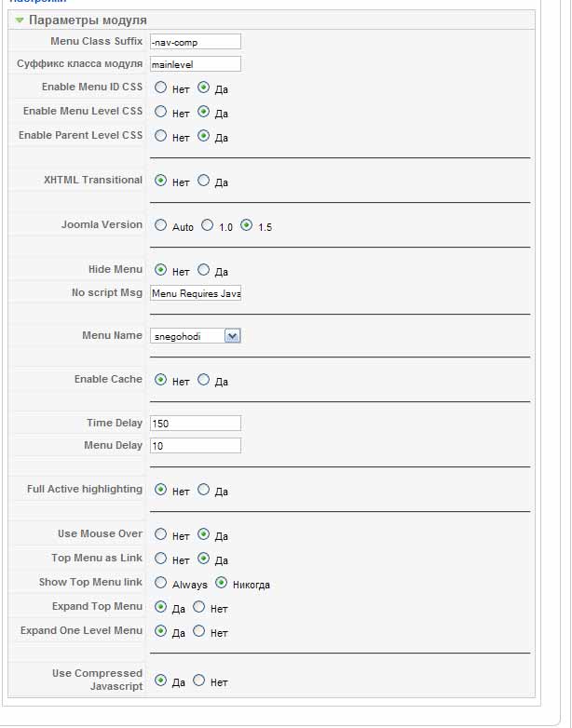Set Enable Parent Level CSS to Нет
The height and width of the screenshot is (728, 572).
(161, 136)
